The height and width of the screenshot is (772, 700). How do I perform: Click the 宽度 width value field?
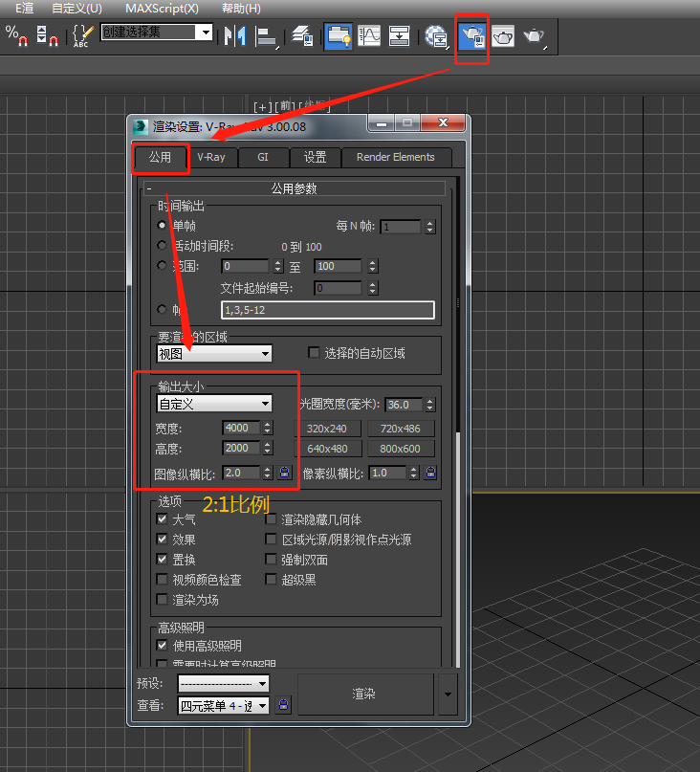(241, 428)
